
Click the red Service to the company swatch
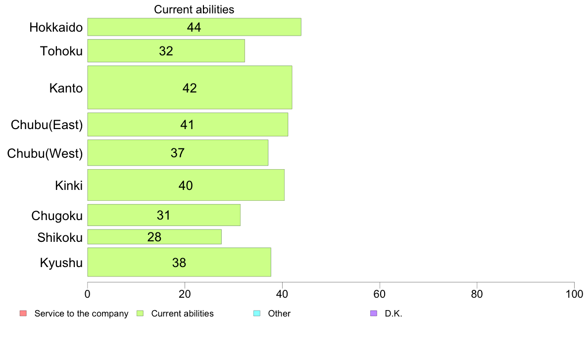pos(23,314)
